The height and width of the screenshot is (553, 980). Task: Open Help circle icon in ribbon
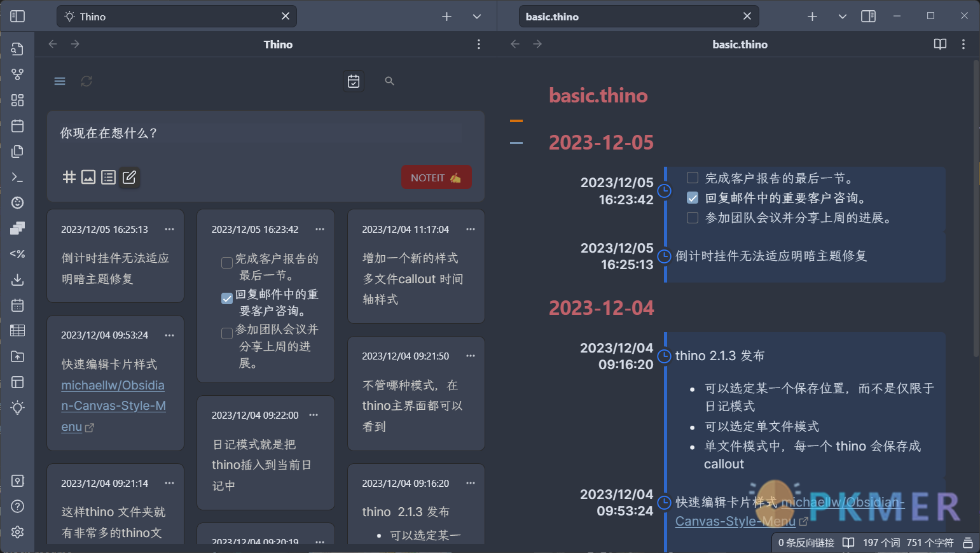click(x=18, y=506)
